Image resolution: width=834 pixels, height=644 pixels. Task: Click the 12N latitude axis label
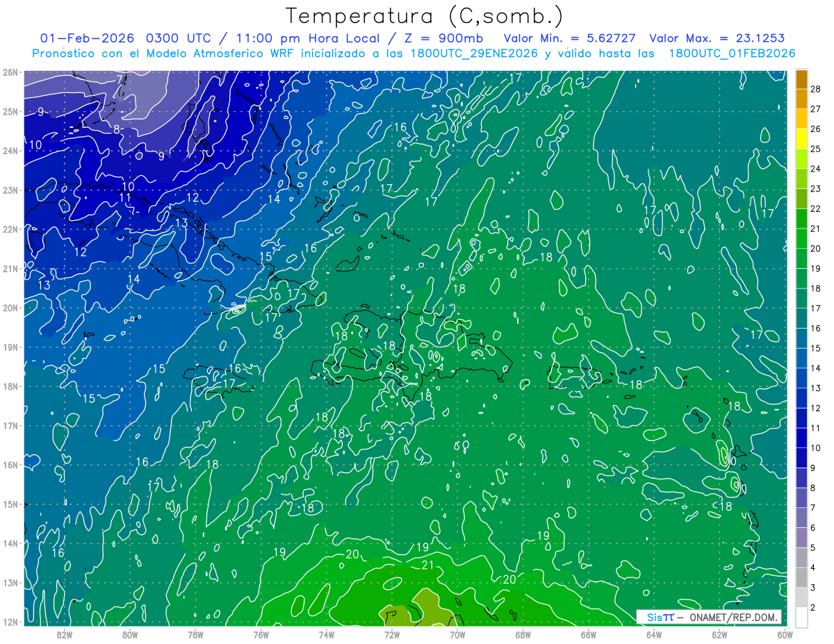[10, 622]
